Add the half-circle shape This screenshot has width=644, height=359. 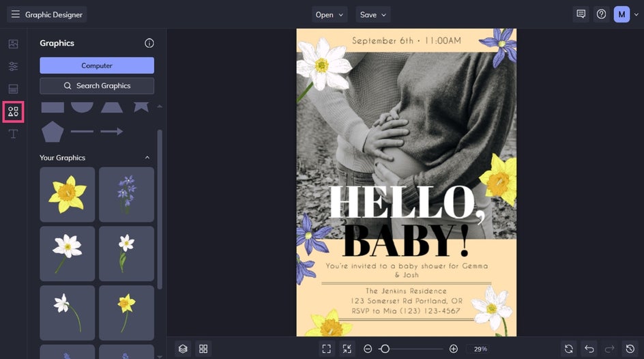pos(82,107)
